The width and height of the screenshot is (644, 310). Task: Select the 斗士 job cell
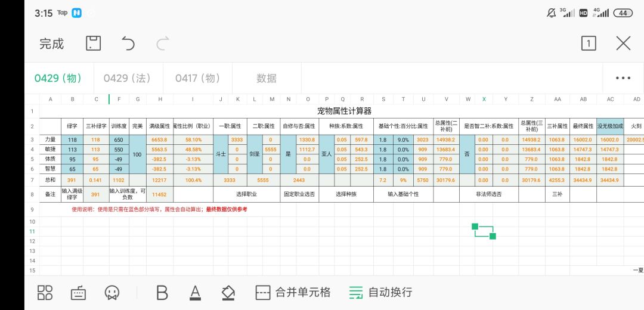(221, 154)
